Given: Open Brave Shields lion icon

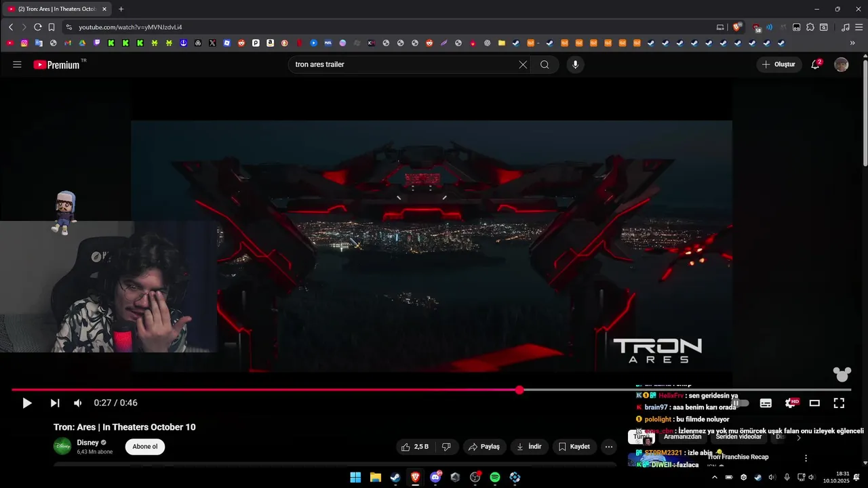Looking at the screenshot, I should click(736, 27).
